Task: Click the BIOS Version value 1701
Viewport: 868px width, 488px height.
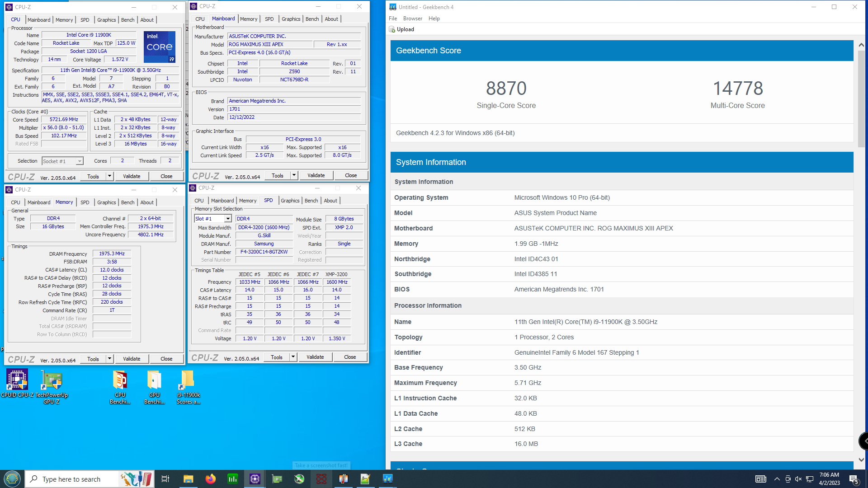Action: point(294,109)
